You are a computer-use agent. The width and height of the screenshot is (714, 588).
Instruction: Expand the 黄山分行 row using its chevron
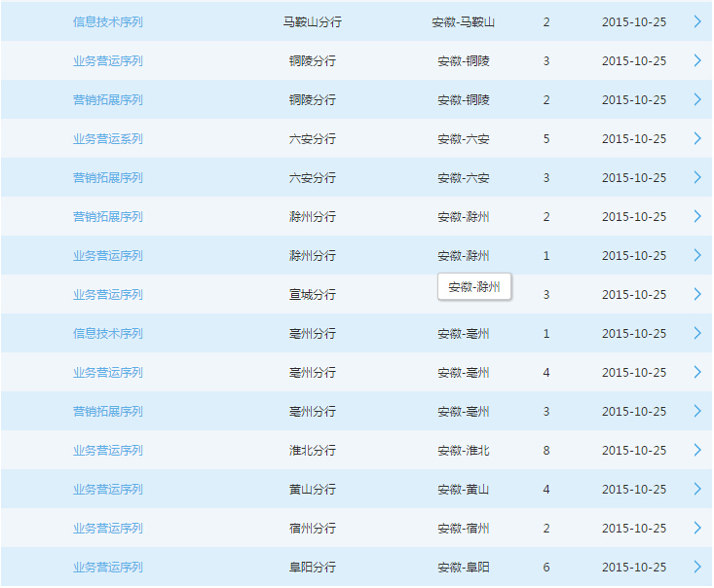(696, 489)
